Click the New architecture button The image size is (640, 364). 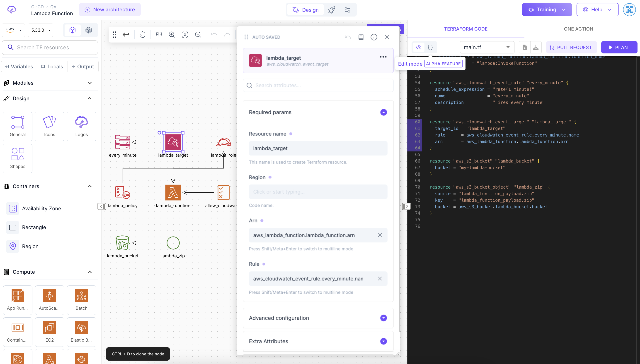109,10
